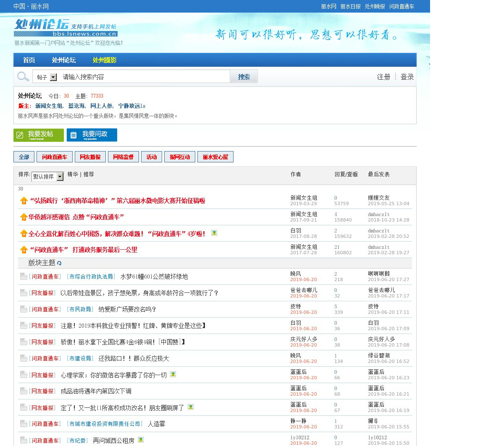Image resolution: width=504 pixels, height=446 pixels.
Task: Click thread icon beside 成品油将遇年内第四次下调
Action: (24, 391)
